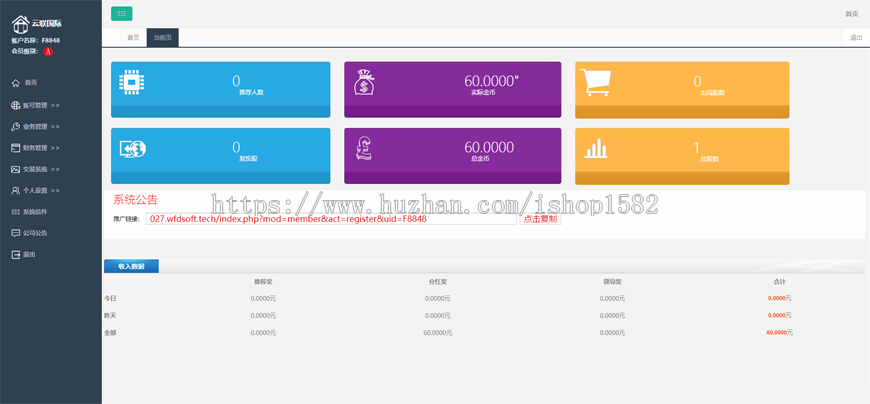Click the chip icon on 推荐人数 card
This screenshot has height=404, width=870.
click(132, 82)
